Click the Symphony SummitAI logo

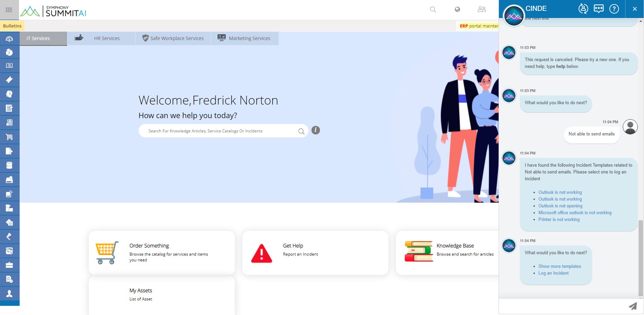(53, 11)
